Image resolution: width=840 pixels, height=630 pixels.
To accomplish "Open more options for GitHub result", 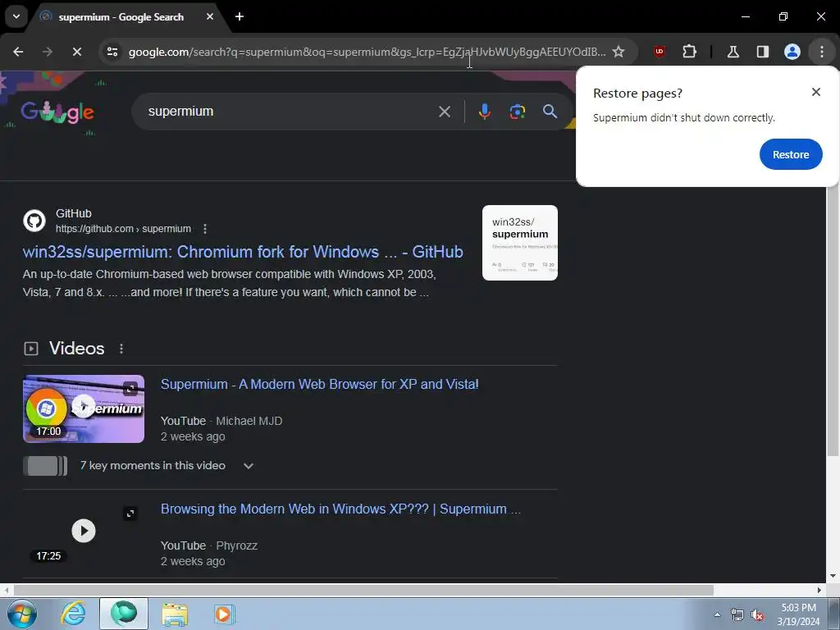I will pos(204,229).
